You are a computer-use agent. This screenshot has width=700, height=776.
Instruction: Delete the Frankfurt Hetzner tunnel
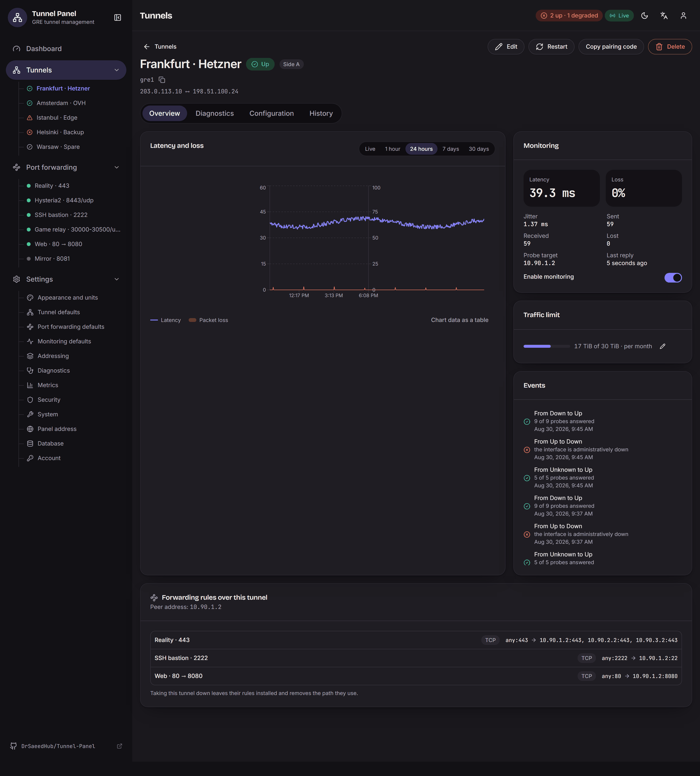coord(670,47)
